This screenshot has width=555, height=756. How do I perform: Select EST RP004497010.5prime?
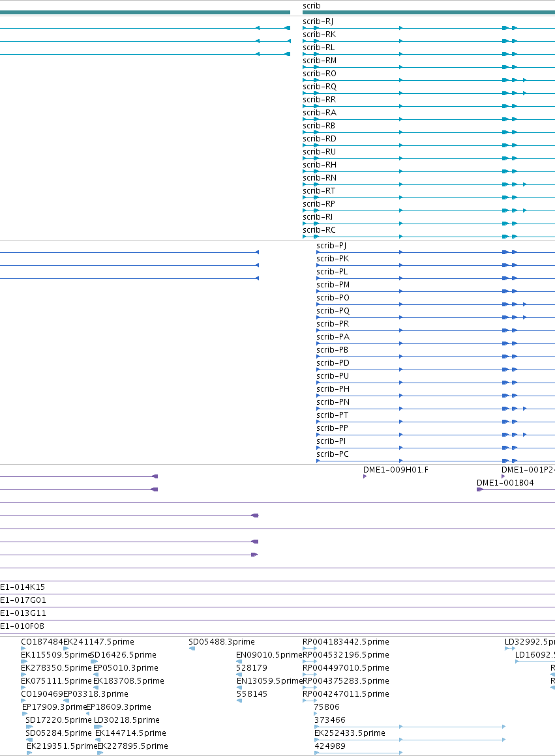(346, 668)
